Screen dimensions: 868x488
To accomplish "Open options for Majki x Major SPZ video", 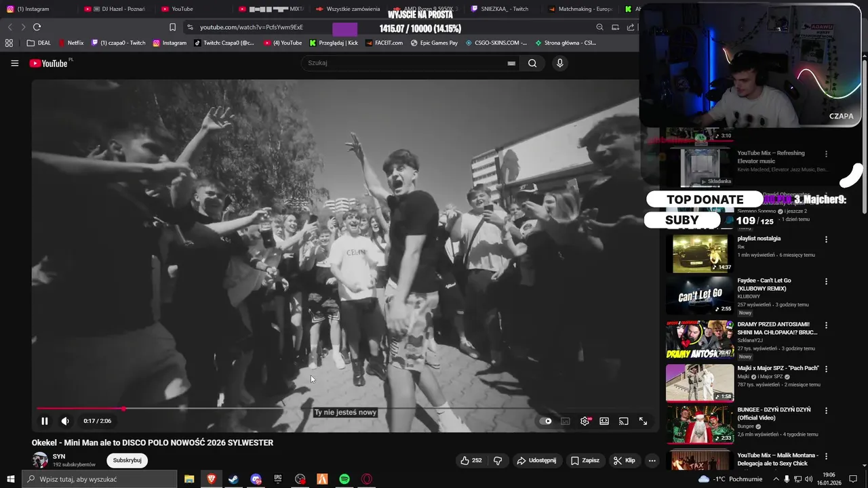I will point(826,369).
